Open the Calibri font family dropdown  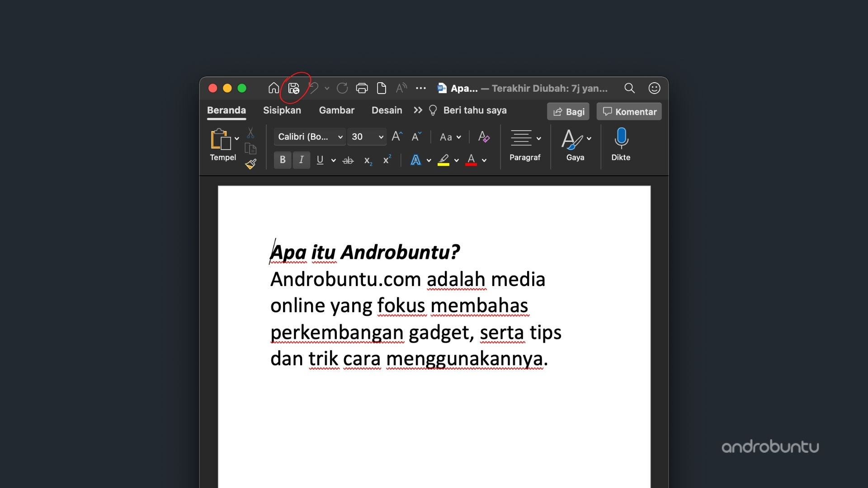click(309, 136)
